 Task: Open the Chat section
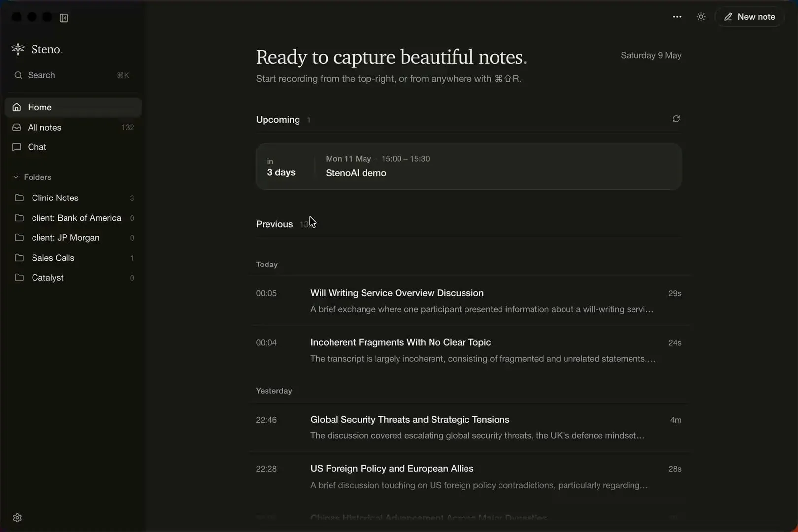pos(73,147)
